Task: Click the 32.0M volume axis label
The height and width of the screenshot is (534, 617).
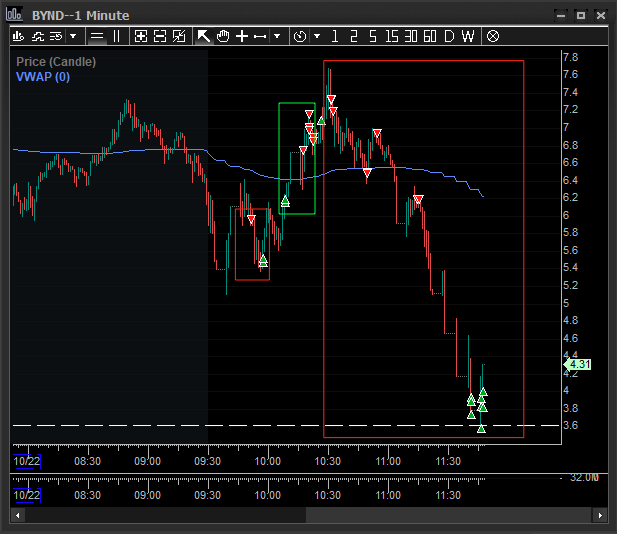Action: tap(584, 478)
